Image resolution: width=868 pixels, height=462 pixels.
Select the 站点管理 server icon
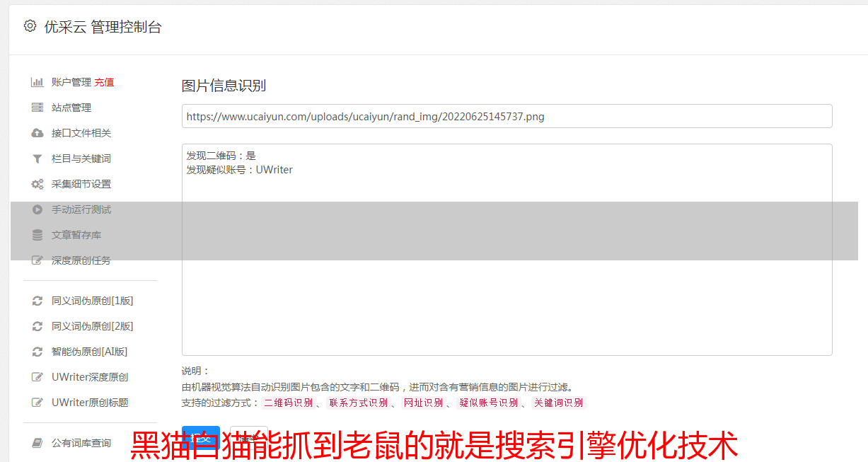[x=37, y=108]
